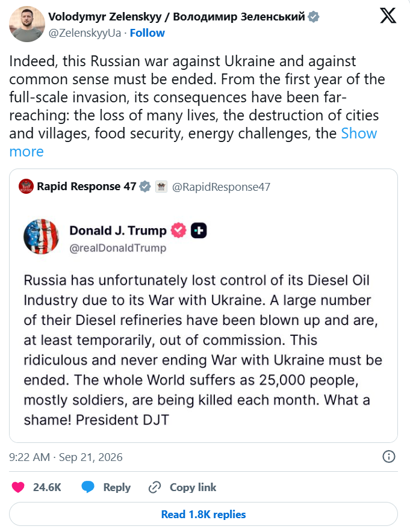Viewport: 410px width, 532px height.
Task: Click the copy link chain icon
Action: pyautogui.click(x=155, y=487)
